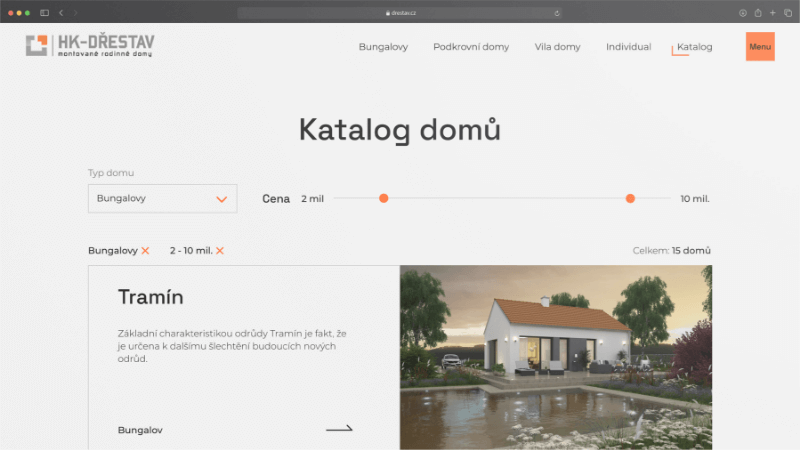
Task: Open the Vila domy page
Action: [557, 47]
